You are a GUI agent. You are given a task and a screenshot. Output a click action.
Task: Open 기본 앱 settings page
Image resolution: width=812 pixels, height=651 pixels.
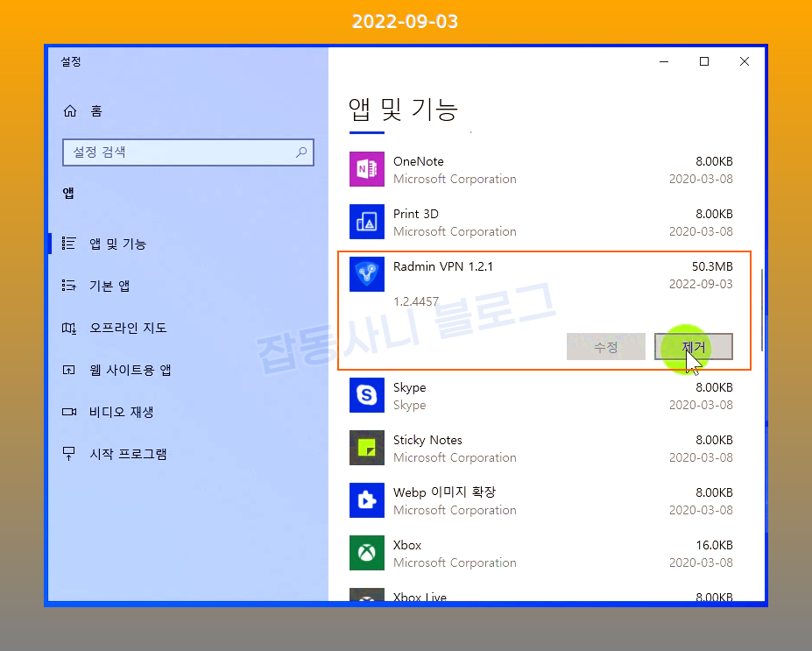coord(109,286)
